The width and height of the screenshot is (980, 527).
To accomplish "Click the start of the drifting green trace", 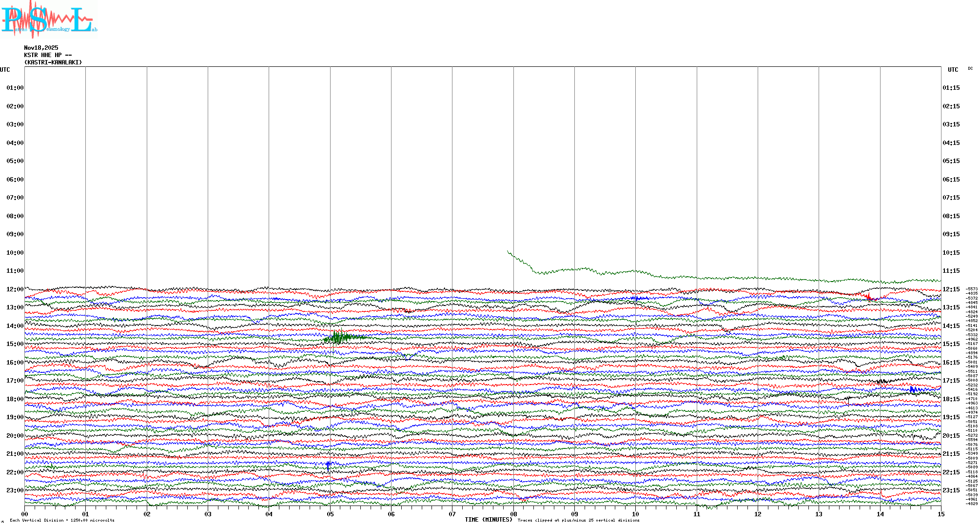I will (x=508, y=252).
